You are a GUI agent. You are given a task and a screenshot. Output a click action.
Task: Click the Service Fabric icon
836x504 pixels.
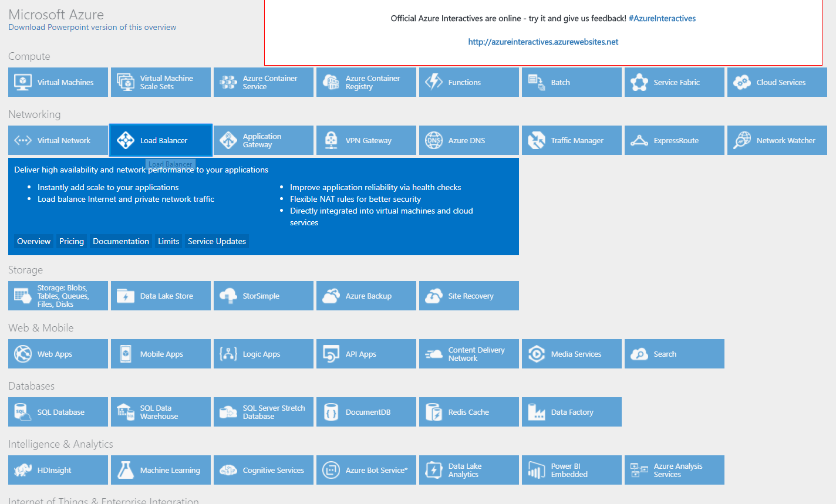[x=639, y=82]
